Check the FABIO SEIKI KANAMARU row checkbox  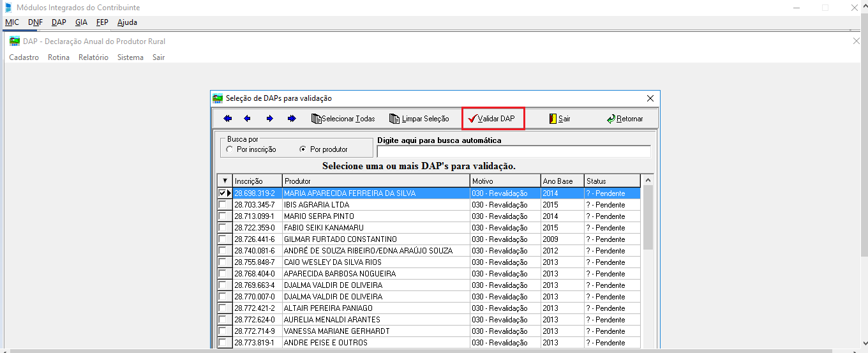point(222,228)
